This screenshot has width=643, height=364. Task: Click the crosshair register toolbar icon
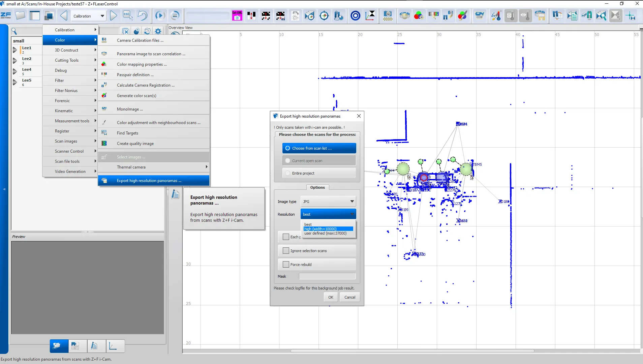630,16
